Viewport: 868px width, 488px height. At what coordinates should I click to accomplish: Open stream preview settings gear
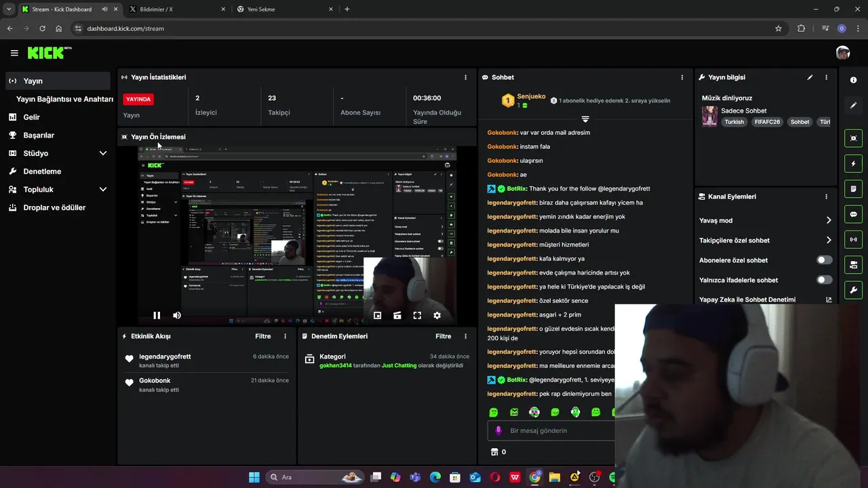pyautogui.click(x=437, y=315)
